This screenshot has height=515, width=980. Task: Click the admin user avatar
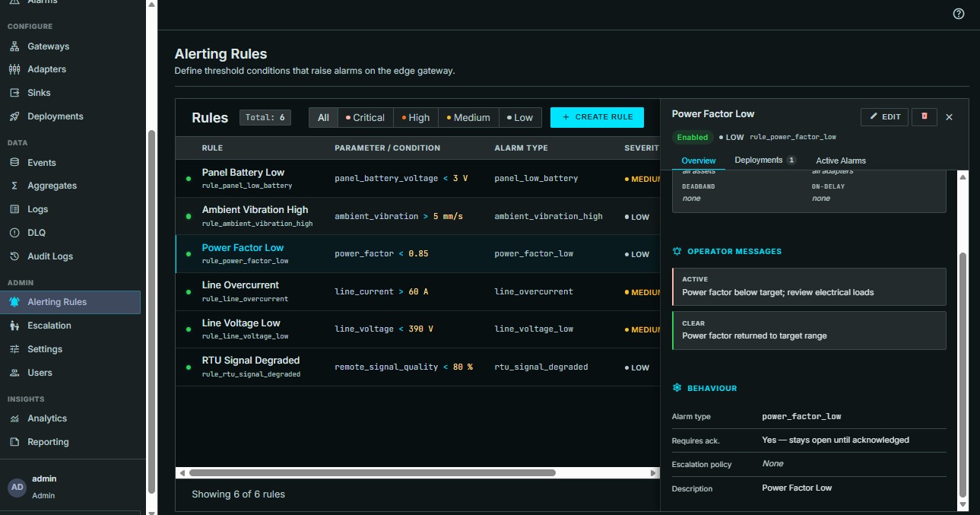click(17, 487)
